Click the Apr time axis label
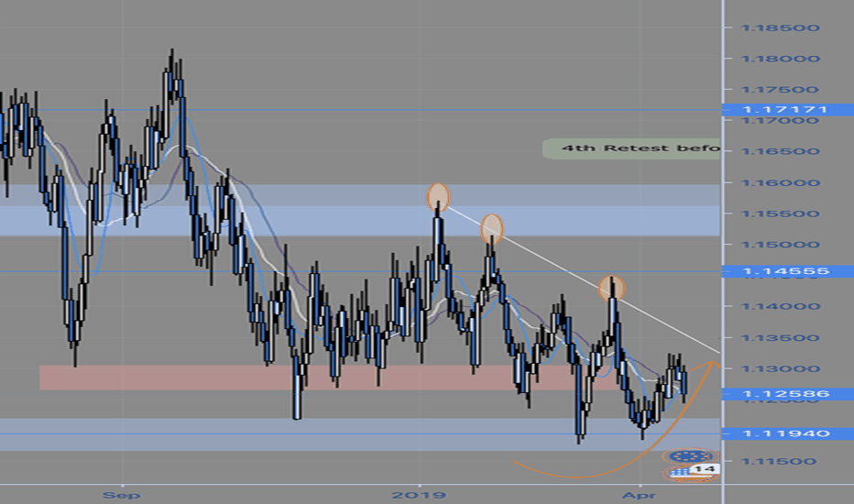 pos(640,495)
